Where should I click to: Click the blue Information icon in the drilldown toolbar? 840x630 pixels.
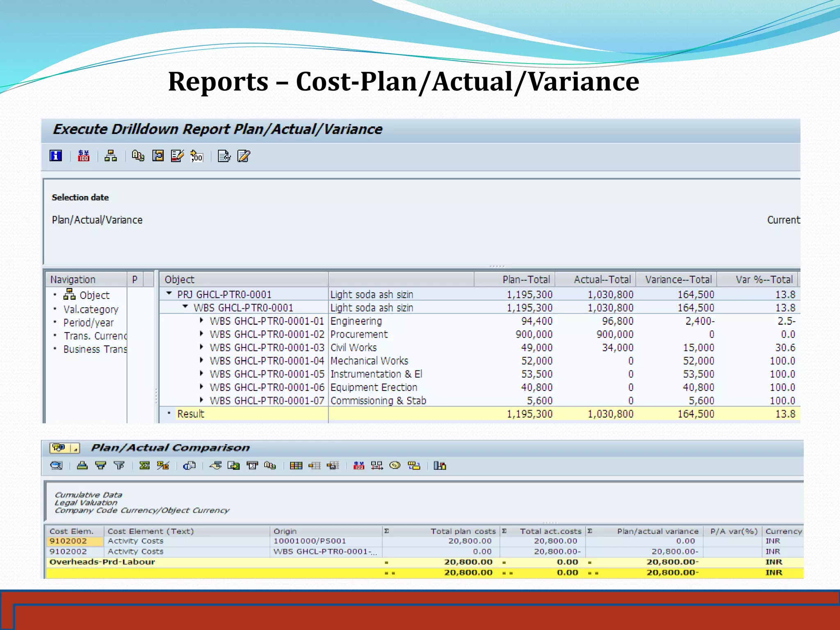point(56,156)
